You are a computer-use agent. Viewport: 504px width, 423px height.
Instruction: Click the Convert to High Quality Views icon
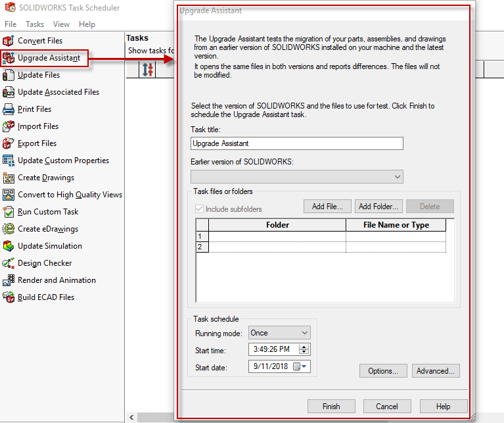[9, 195]
